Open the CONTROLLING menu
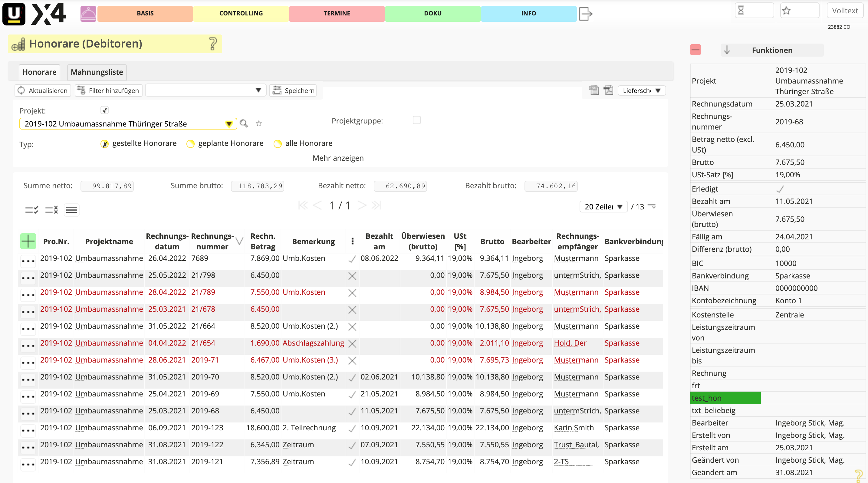 pyautogui.click(x=241, y=14)
